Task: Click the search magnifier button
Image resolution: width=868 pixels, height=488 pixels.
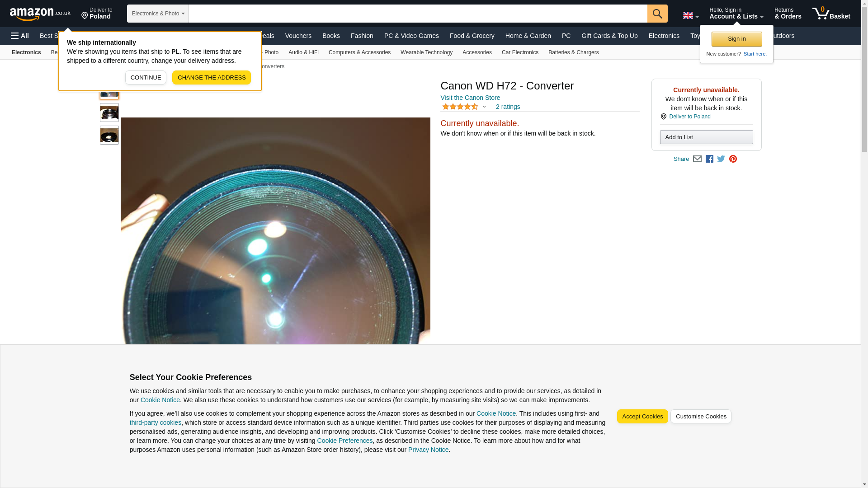Action: 657,14
